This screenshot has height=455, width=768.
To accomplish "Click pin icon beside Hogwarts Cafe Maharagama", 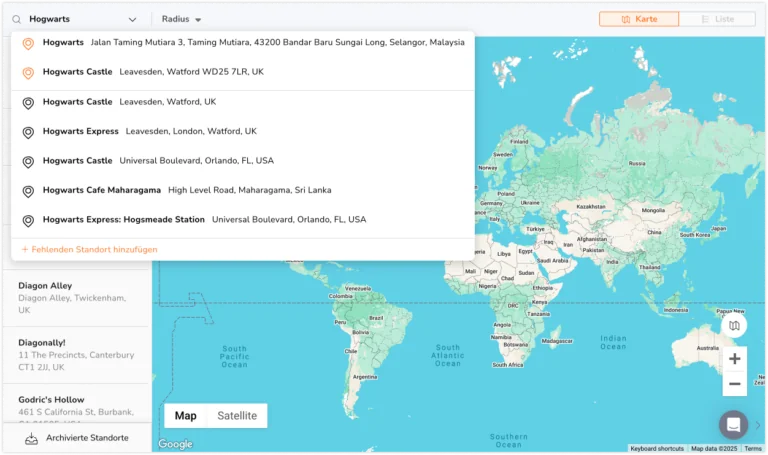I will click(x=28, y=192).
